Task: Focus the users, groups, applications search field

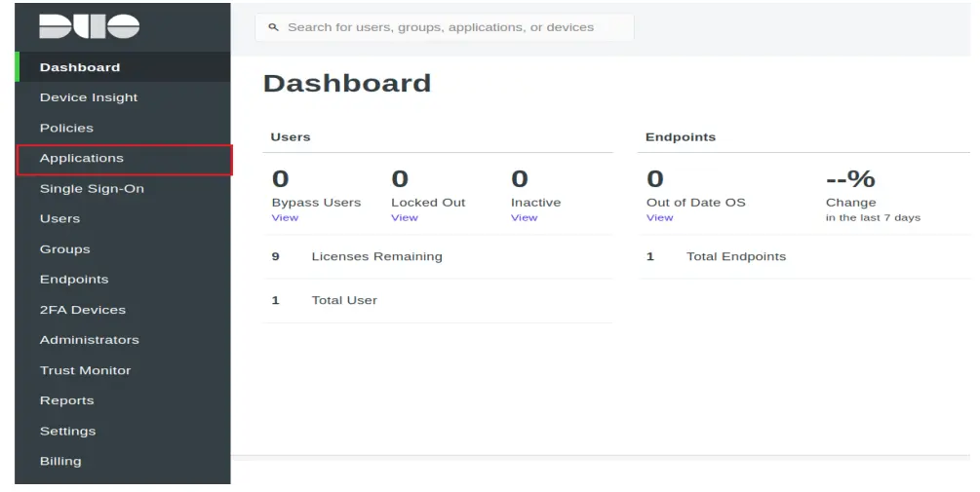Action: click(445, 27)
